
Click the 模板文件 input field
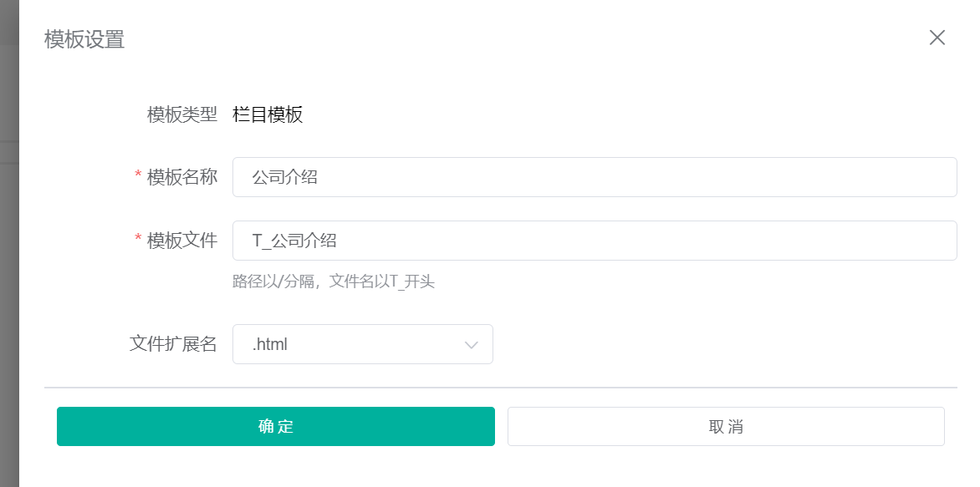[x=595, y=240]
